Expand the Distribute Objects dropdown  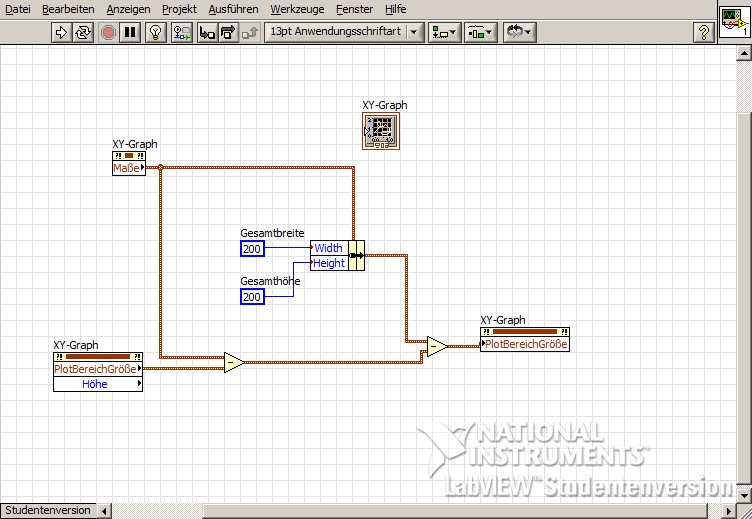coord(480,32)
